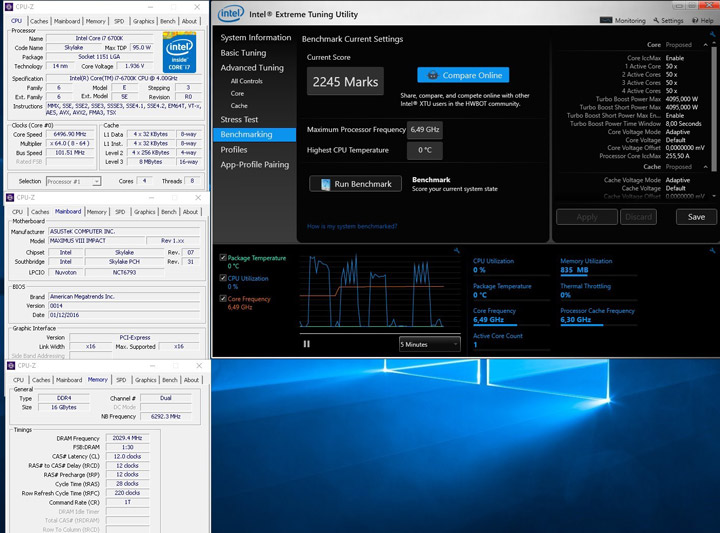Switch to the Caches tab in CPU-Z
720x533 pixels.
tap(39, 21)
